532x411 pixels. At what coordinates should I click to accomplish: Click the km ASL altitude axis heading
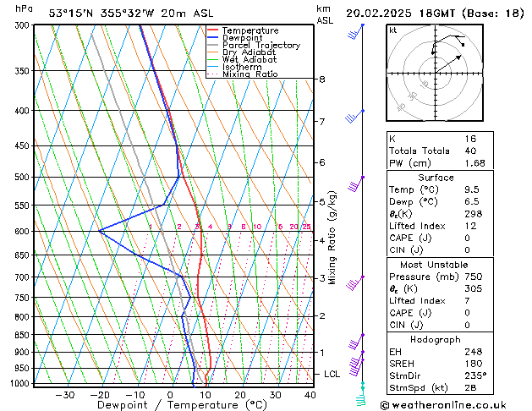325,14
